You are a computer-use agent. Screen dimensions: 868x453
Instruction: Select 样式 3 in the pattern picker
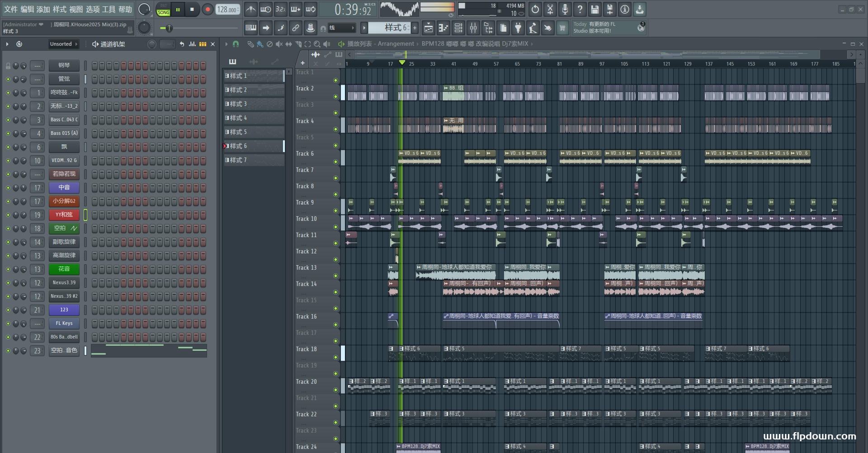coord(254,104)
